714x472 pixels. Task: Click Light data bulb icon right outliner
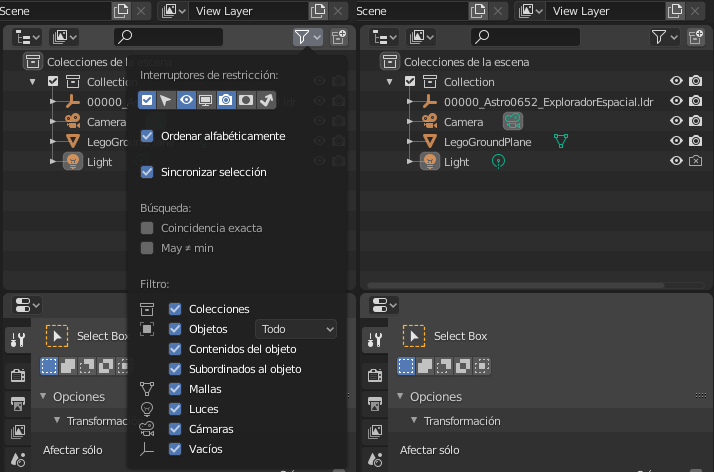[499, 162]
